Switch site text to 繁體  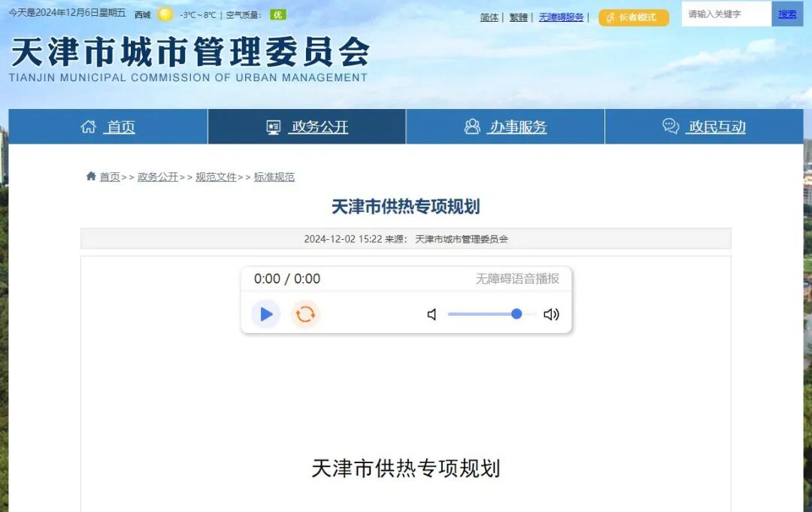[x=518, y=17]
